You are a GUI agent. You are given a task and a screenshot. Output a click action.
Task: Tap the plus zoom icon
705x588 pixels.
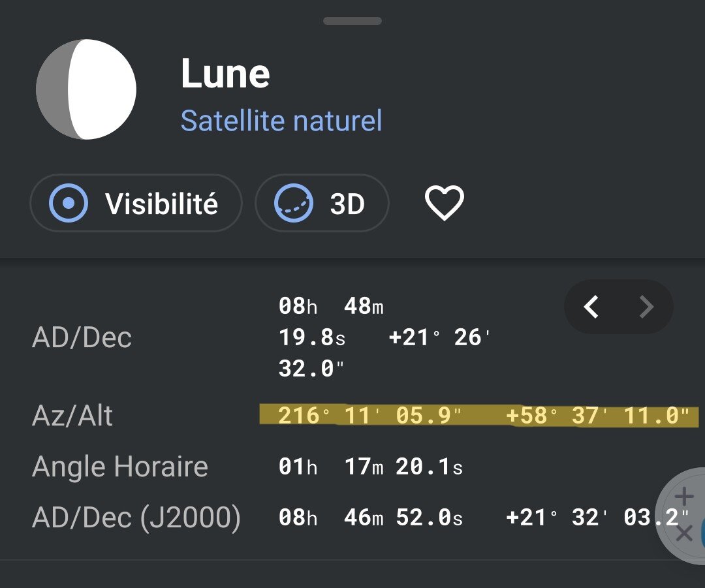[683, 497]
